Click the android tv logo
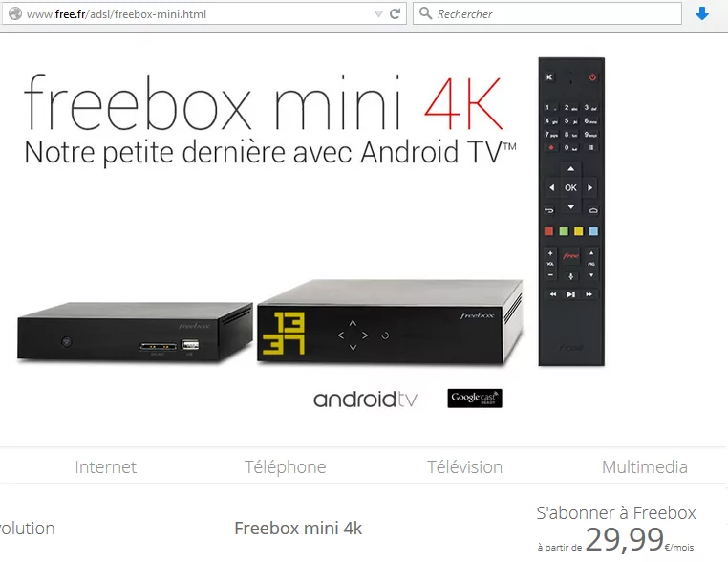This screenshot has width=728, height=562. [365, 399]
